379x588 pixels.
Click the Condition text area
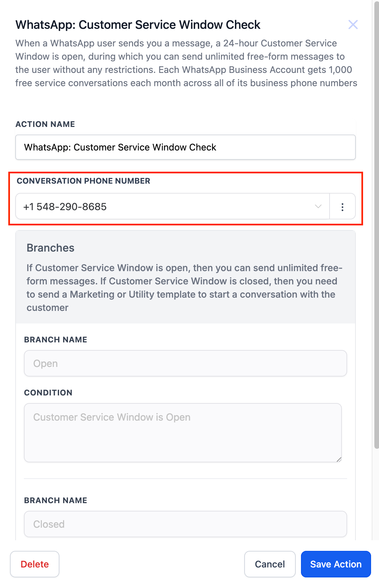click(183, 432)
